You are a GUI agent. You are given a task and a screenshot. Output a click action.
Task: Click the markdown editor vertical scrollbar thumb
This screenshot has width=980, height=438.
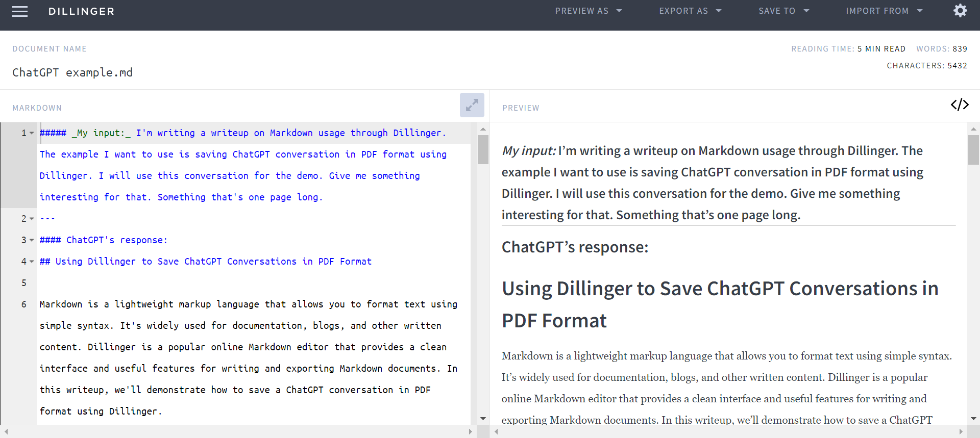pos(483,149)
